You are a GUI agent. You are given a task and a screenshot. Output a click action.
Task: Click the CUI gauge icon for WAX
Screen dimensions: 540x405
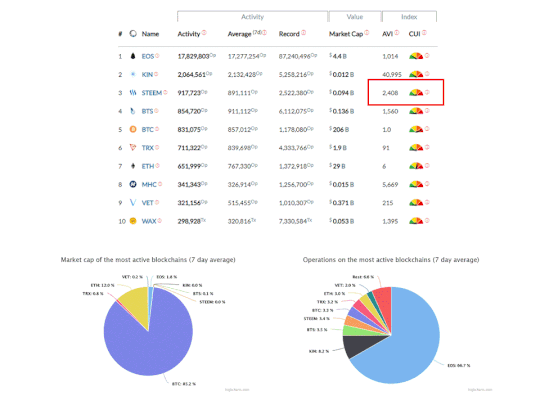tap(416, 221)
